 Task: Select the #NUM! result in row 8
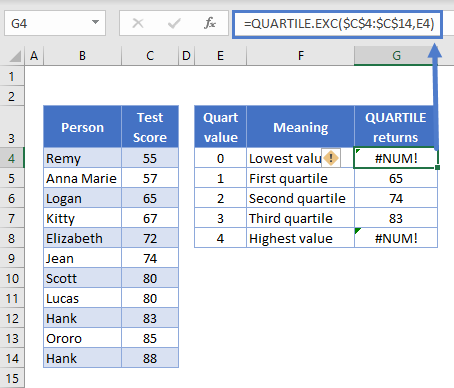396,238
